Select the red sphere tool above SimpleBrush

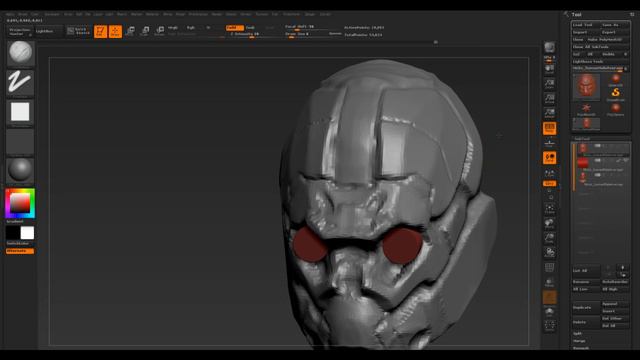coord(616,80)
